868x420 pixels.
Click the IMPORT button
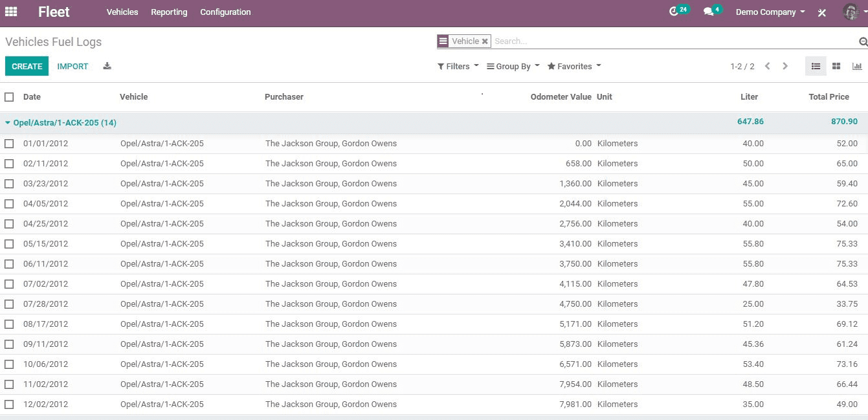point(72,66)
